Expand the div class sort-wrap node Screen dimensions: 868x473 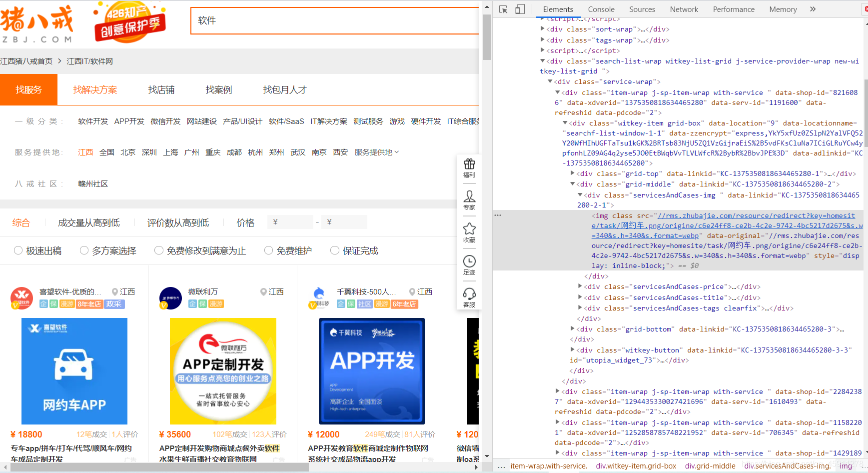click(543, 29)
